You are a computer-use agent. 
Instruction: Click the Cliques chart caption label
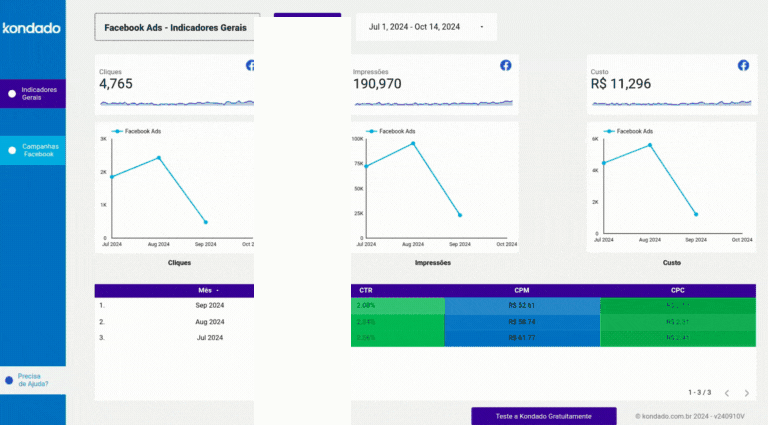[179, 263]
